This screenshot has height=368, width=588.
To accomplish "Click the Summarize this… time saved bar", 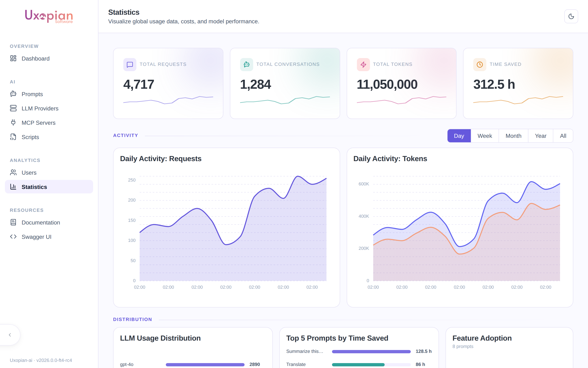I will click(371, 351).
